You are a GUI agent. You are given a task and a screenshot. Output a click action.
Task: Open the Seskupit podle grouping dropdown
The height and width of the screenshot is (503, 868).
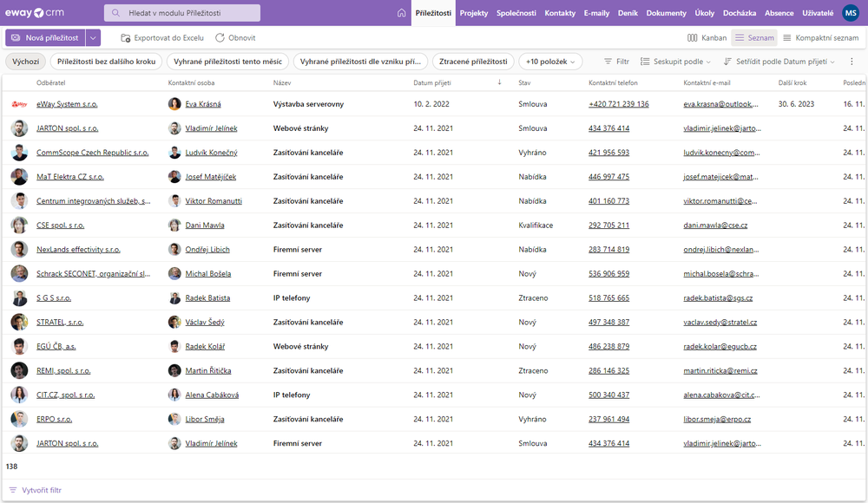click(x=675, y=62)
